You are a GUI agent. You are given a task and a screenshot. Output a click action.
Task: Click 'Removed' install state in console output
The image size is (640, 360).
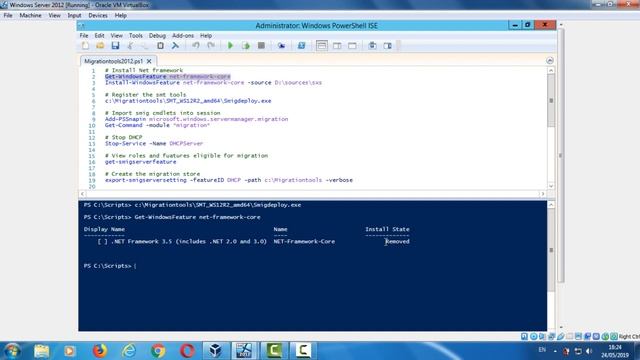pos(397,242)
